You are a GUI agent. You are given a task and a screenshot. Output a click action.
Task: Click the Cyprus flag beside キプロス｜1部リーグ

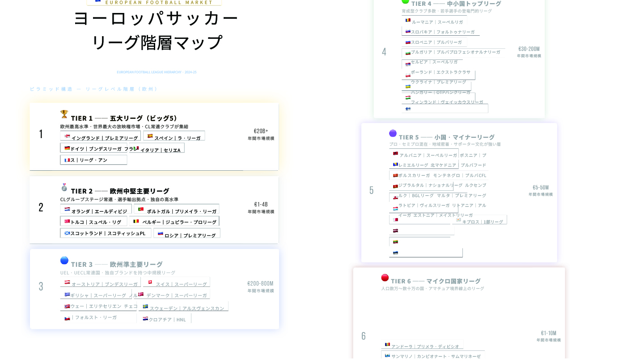[x=458, y=219]
